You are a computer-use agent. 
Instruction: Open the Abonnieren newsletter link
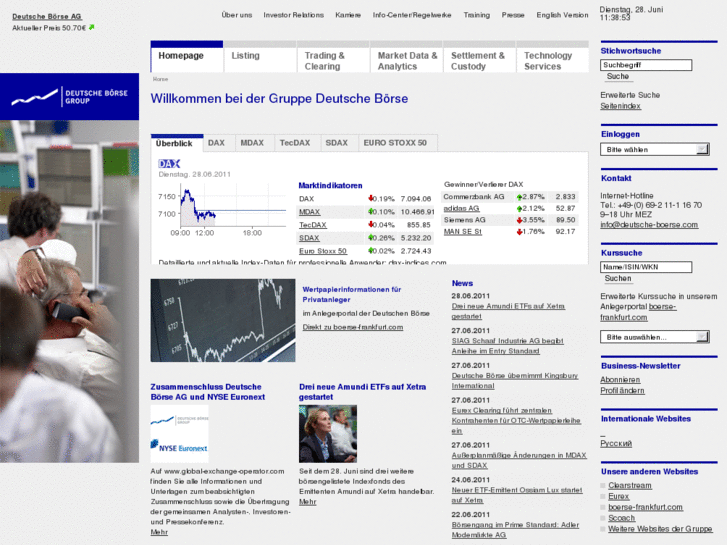pyautogui.click(x=620, y=379)
